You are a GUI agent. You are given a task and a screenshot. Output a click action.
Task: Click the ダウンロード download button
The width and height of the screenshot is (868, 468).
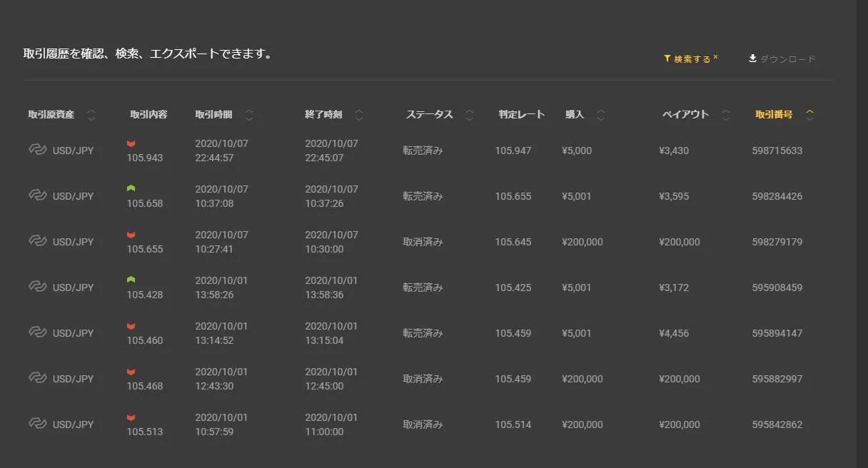pos(787,59)
